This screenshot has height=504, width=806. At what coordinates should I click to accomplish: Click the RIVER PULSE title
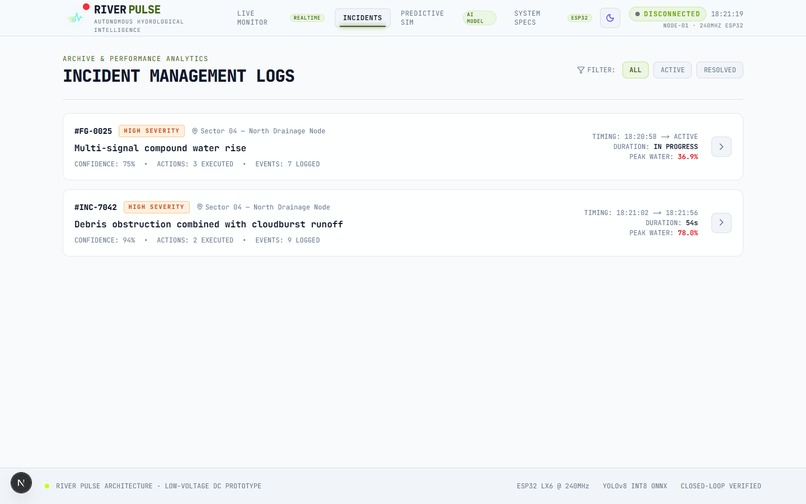coord(127,10)
